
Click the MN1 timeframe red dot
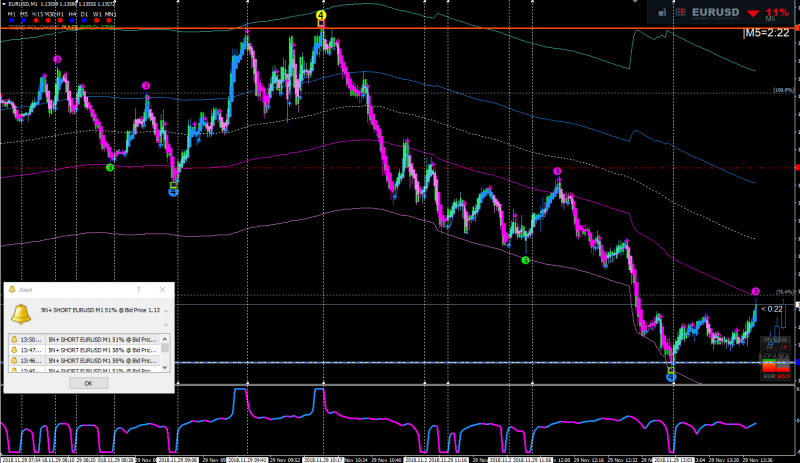(109, 20)
